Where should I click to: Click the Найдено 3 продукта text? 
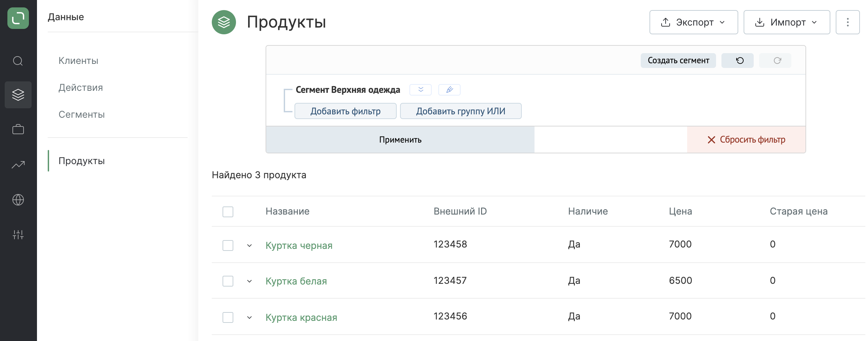coord(259,175)
